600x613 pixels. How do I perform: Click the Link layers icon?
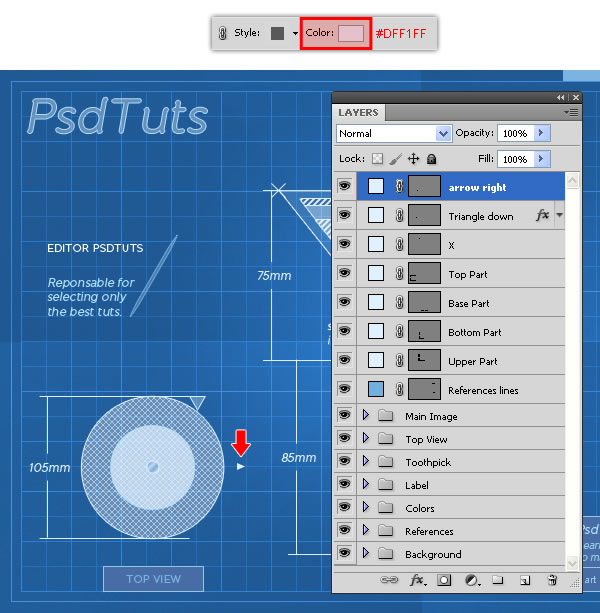(389, 580)
